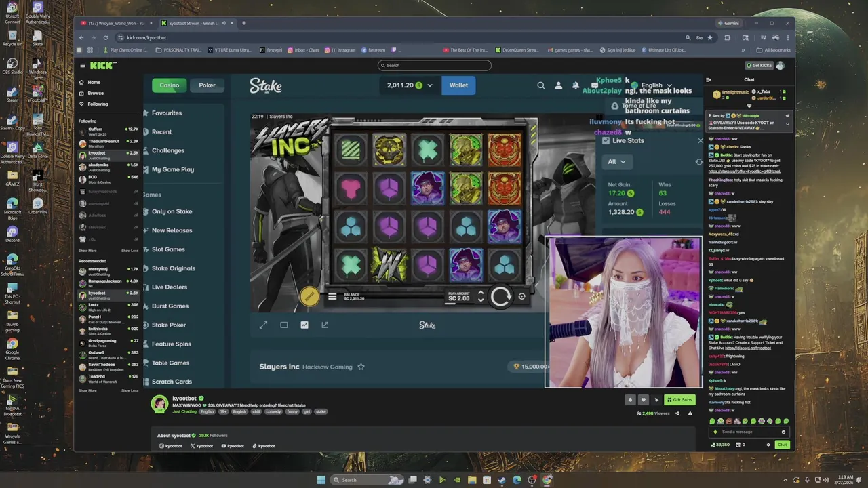Reload the kick.com page
Screen dimensions: 868x488
pyautogui.click(x=106, y=37)
